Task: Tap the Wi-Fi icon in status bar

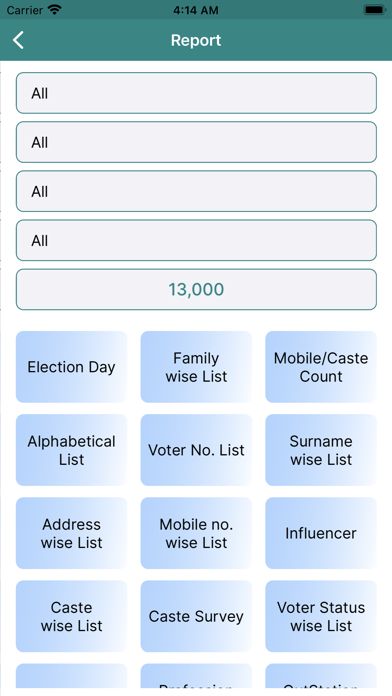Action: [55, 10]
